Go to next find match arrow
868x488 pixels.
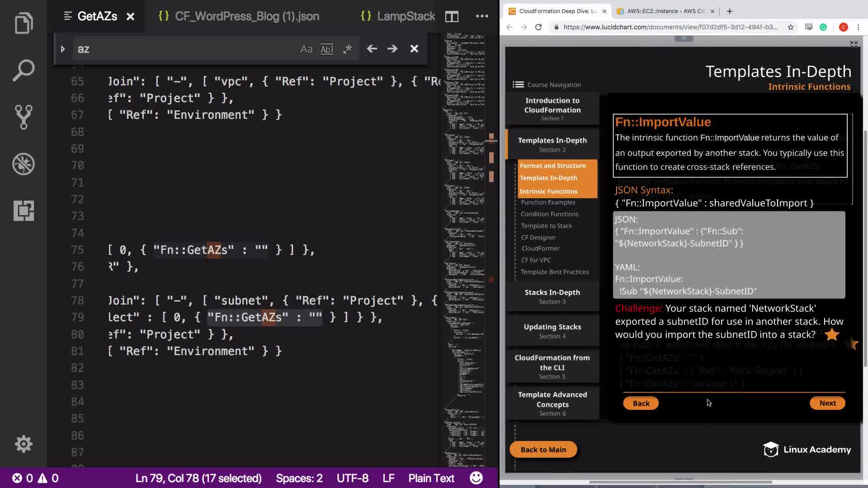(x=392, y=49)
